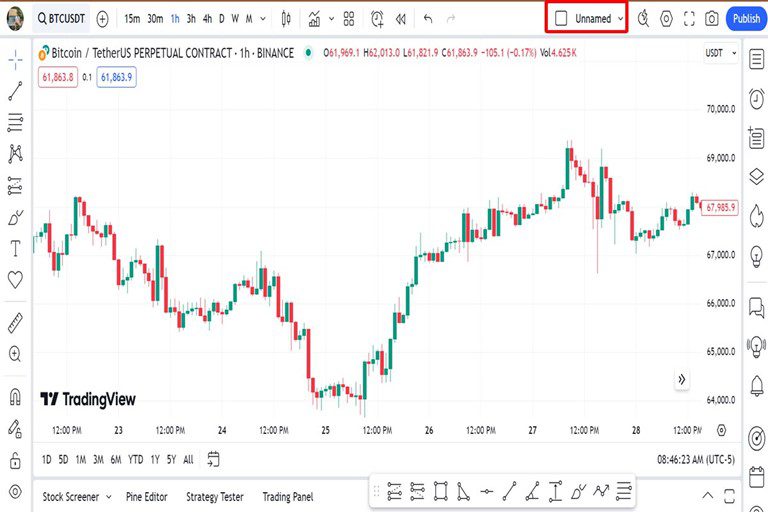
Task: Undo the last chart action
Action: coord(428,19)
